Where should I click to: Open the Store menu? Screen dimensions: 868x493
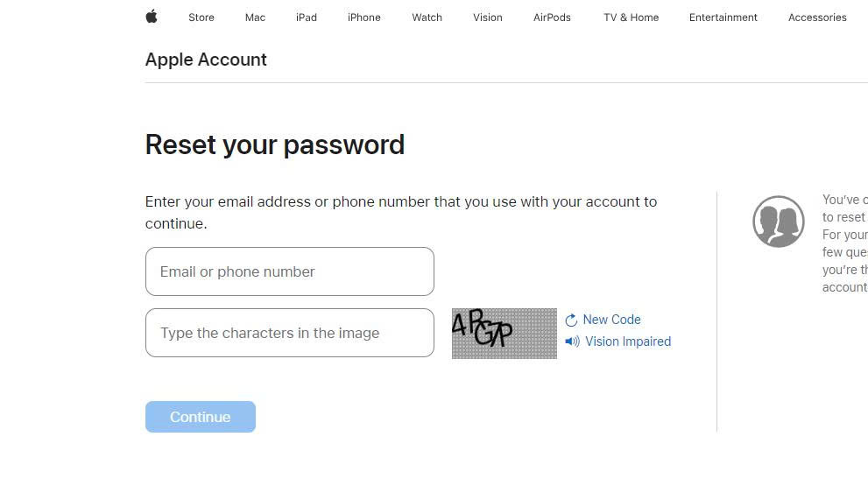[201, 18]
